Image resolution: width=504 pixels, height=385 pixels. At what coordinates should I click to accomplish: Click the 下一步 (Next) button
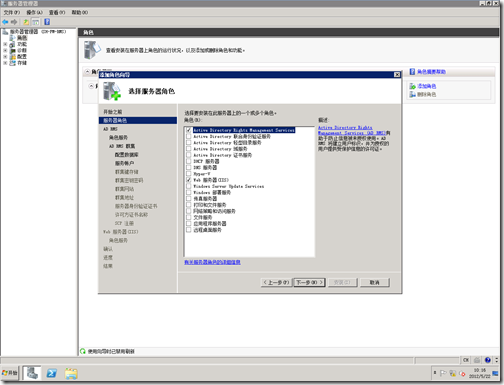point(309,282)
